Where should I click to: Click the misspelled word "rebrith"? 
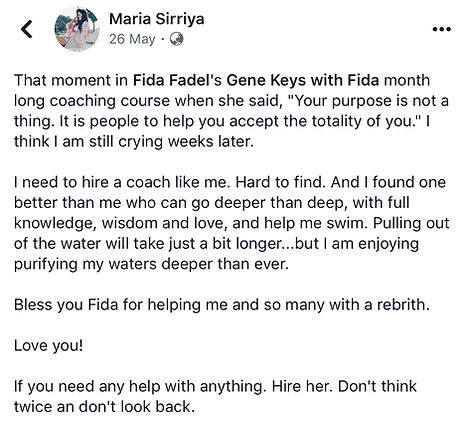coord(403,305)
